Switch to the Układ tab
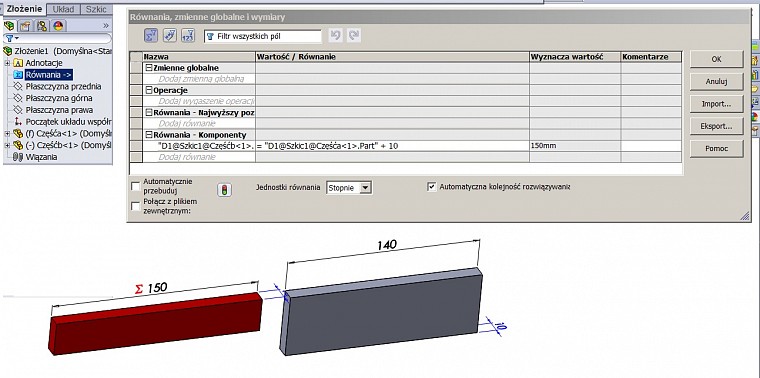The image size is (760, 378). click(x=63, y=9)
